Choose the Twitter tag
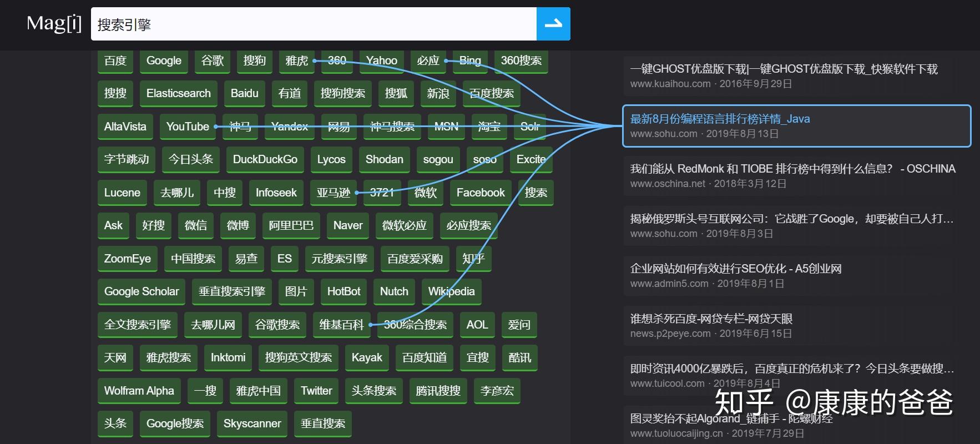The width and height of the screenshot is (980, 444). click(316, 391)
